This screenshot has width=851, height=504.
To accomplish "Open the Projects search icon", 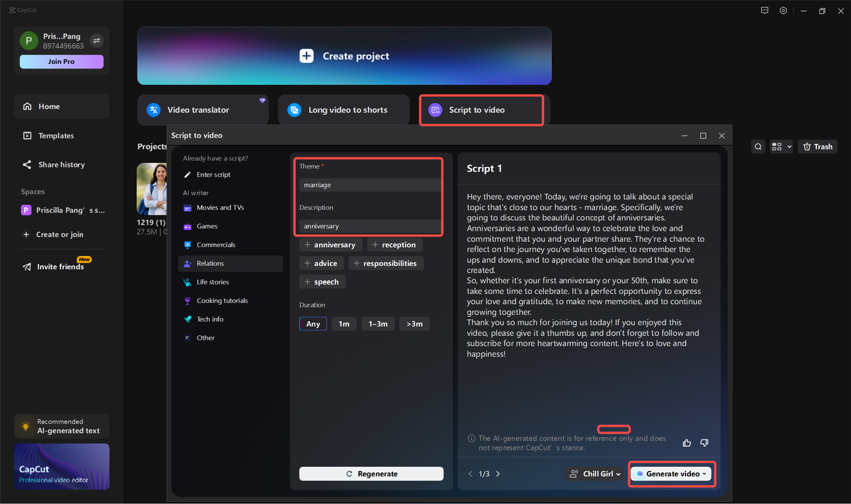I will 758,146.
